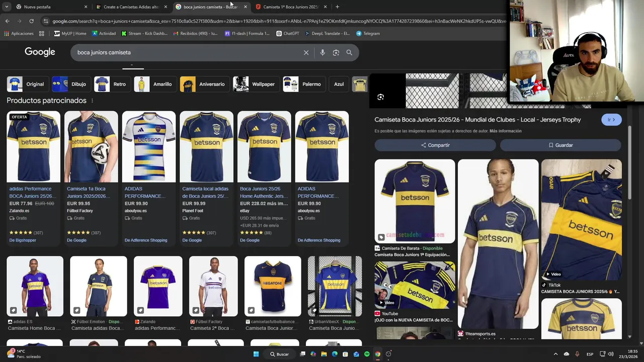
Task: Reload the page with refresh icon
Action: click(31, 21)
